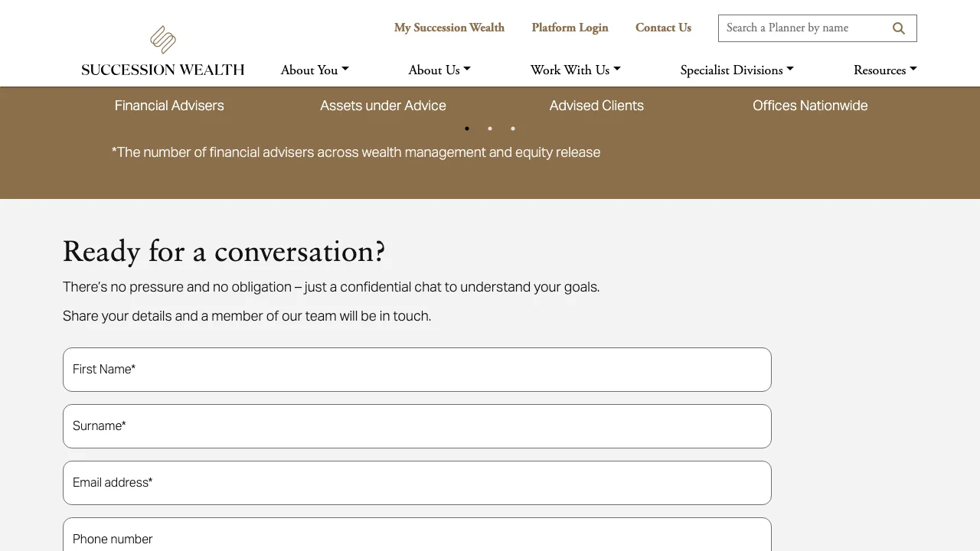
Task: Open the About You dropdown menu
Action: pos(314,70)
